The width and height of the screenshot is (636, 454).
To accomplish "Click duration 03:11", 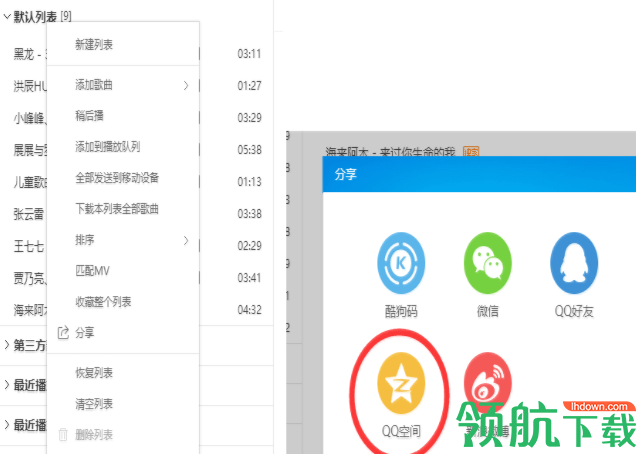I will [249, 54].
